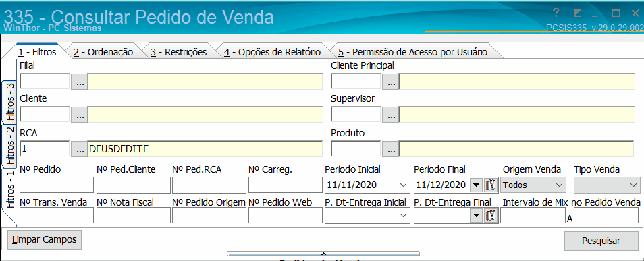Open the P. Dt-Entrega Final calendar icon
The image size is (644, 261).
click(x=491, y=215)
